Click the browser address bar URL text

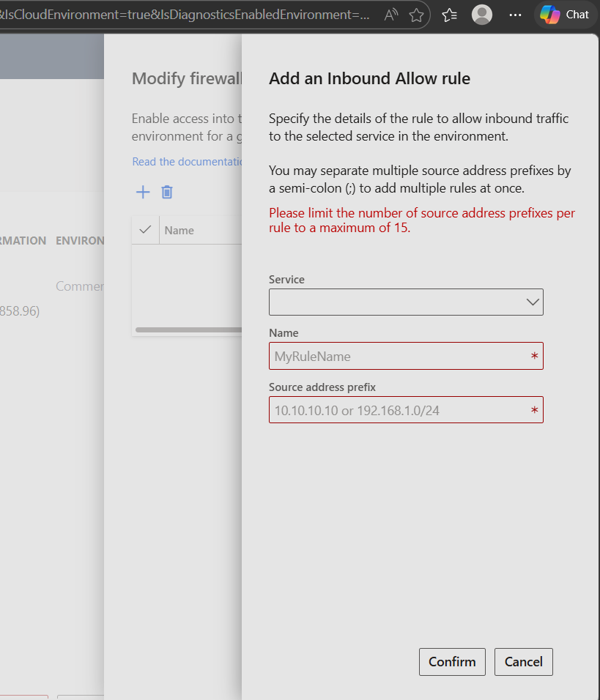(185, 15)
